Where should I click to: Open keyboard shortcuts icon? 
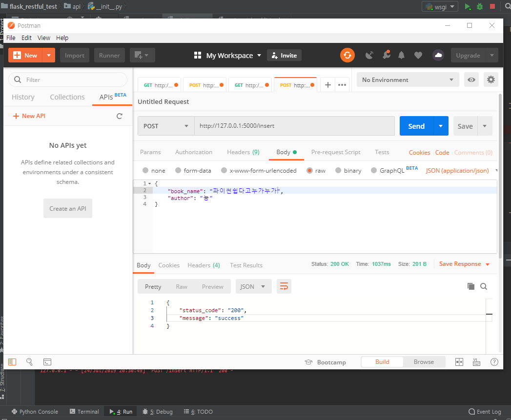(x=476, y=362)
